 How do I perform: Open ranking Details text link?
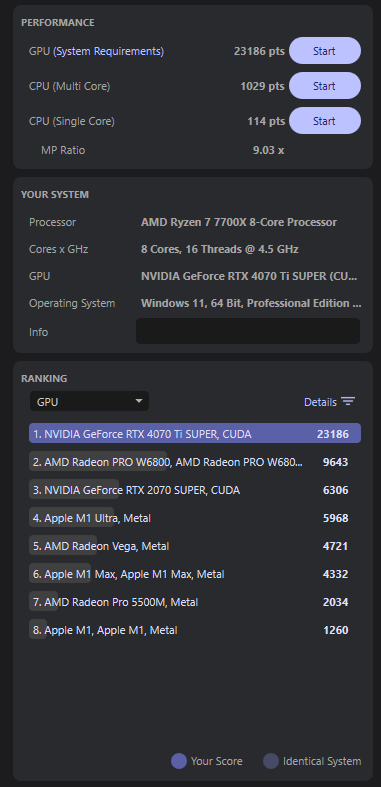click(x=320, y=402)
